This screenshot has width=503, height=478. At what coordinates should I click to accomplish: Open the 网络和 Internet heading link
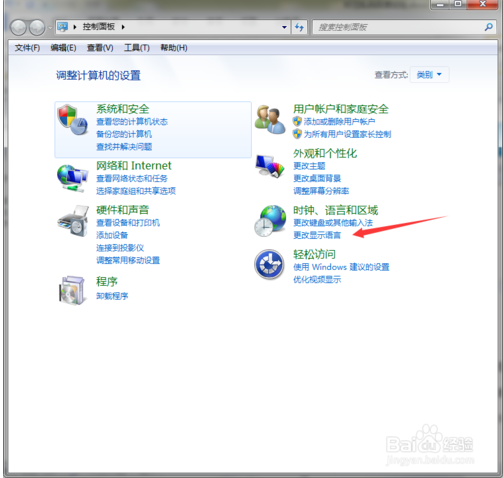(x=134, y=166)
